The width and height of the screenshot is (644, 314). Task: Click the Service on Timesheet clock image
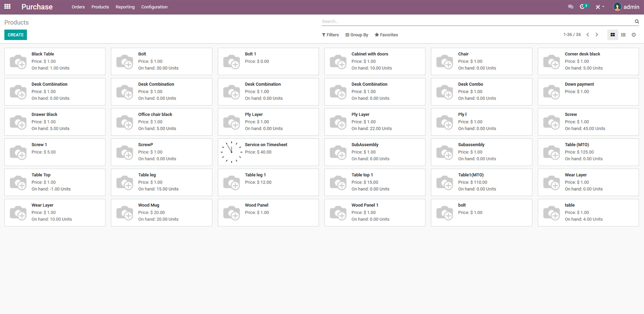(x=231, y=152)
